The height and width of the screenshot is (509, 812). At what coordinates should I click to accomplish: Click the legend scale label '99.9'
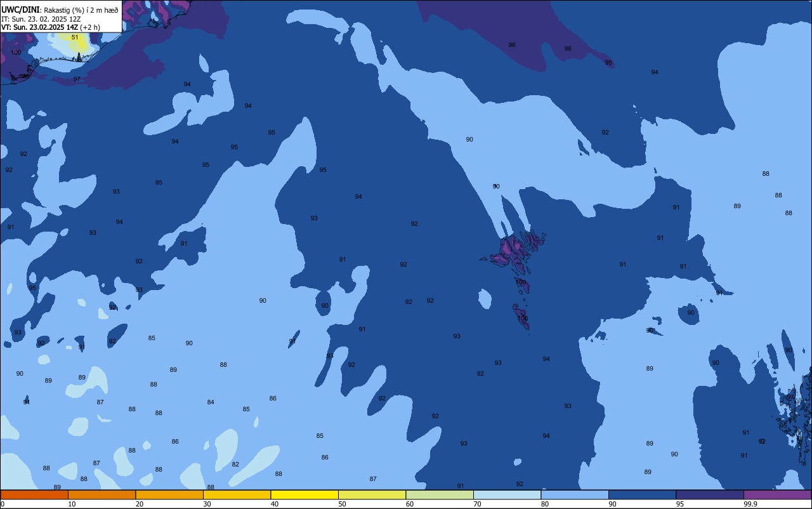(x=750, y=504)
